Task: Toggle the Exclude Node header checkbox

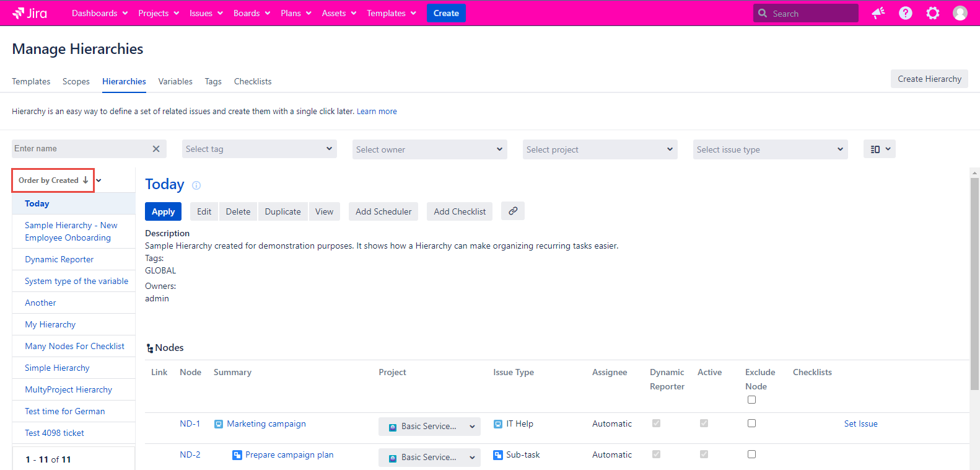Action: [751, 400]
